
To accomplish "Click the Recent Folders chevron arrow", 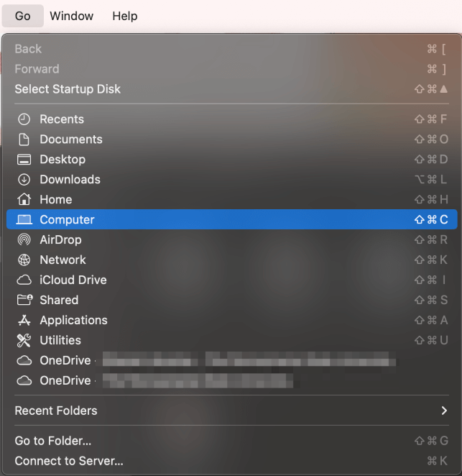I will tap(444, 411).
